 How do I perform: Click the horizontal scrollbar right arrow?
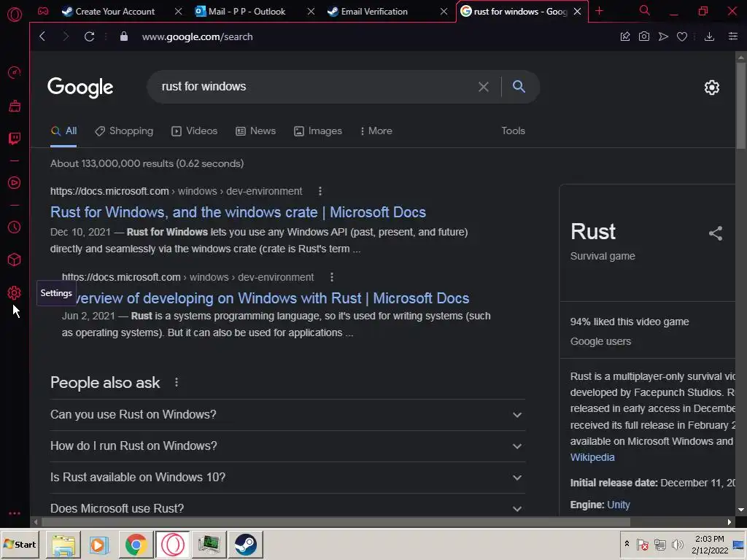[x=729, y=522]
